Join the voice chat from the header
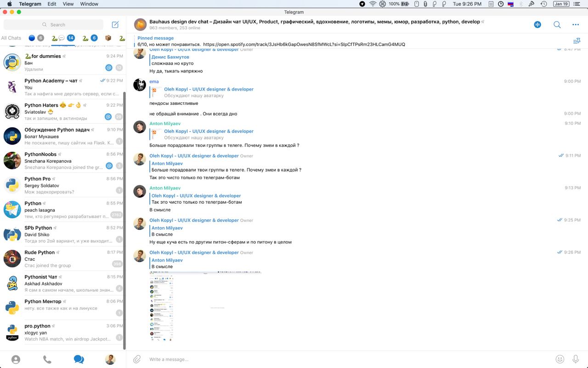Viewport: 588px width, 368px height. (x=537, y=24)
